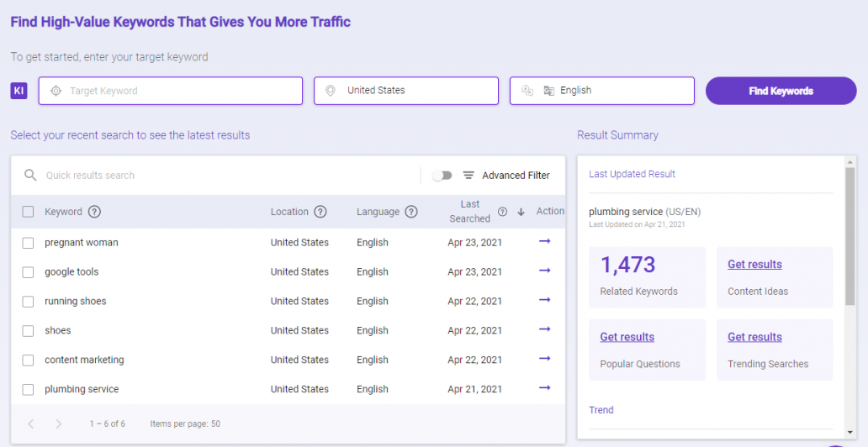Open google tools results arrow
868x447 pixels.
click(x=545, y=271)
